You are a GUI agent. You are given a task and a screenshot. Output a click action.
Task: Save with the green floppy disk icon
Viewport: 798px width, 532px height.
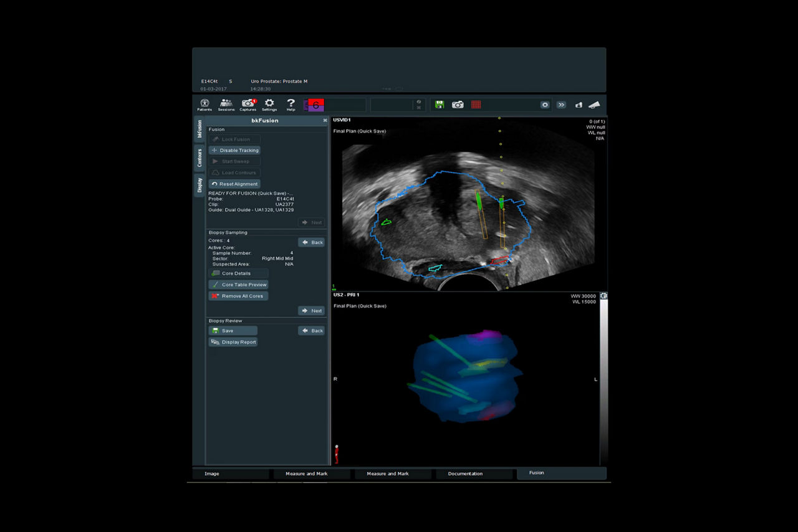tap(439, 105)
